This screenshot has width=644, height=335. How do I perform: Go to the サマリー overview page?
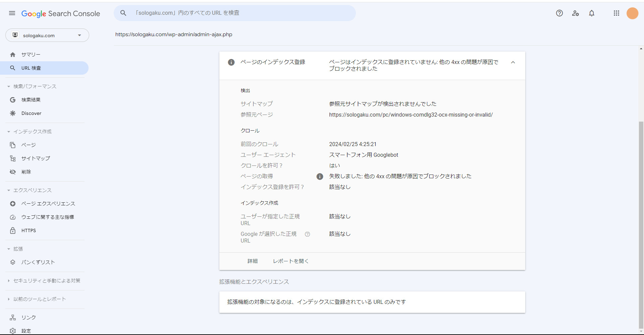pyautogui.click(x=31, y=55)
